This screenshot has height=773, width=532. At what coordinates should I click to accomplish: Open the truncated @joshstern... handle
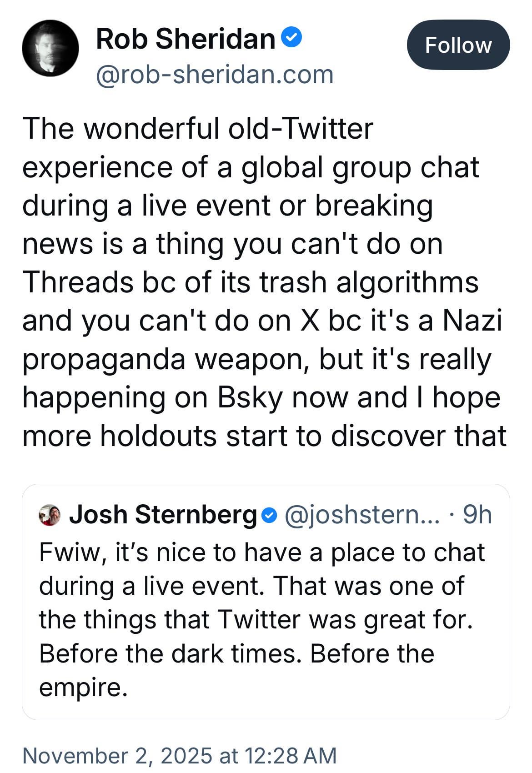362,515
